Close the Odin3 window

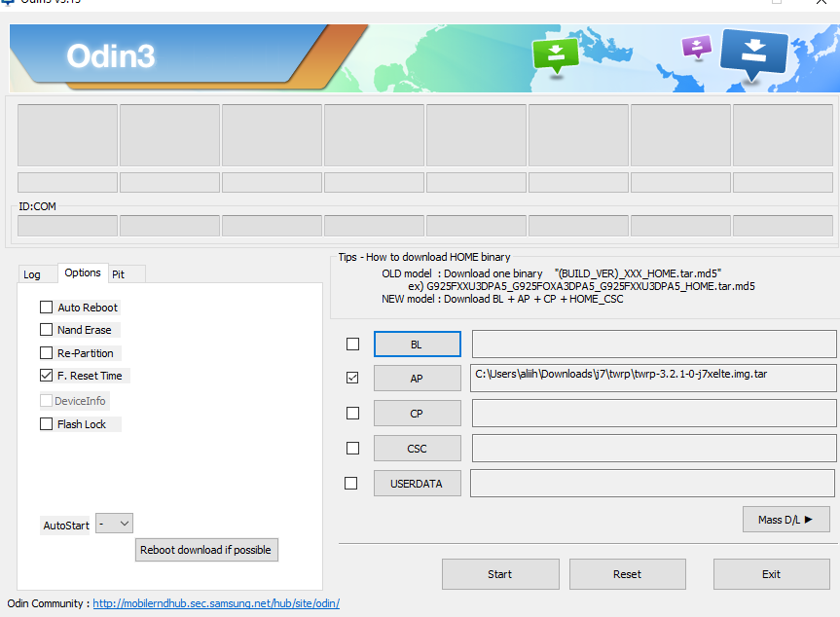pyautogui.click(x=821, y=2)
